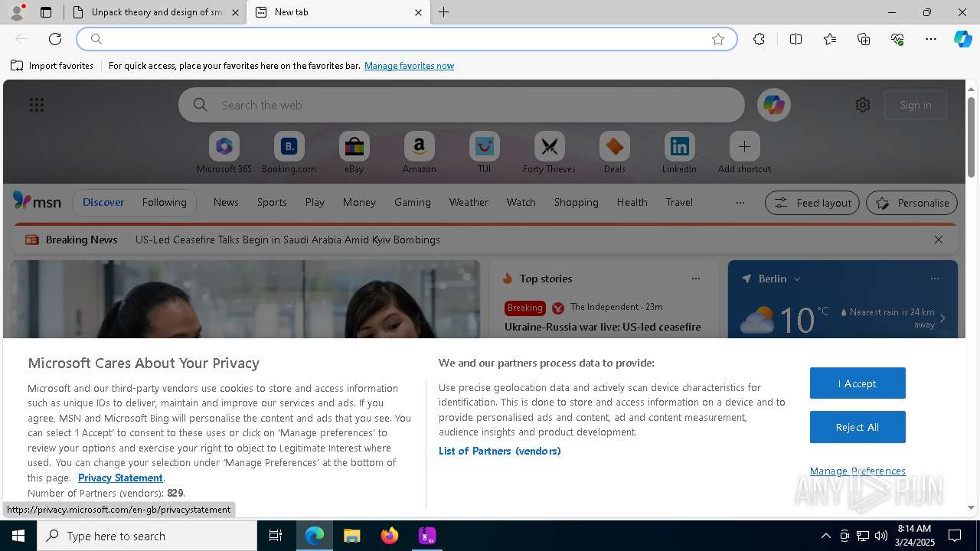Open Task View on taskbar

[x=276, y=536]
